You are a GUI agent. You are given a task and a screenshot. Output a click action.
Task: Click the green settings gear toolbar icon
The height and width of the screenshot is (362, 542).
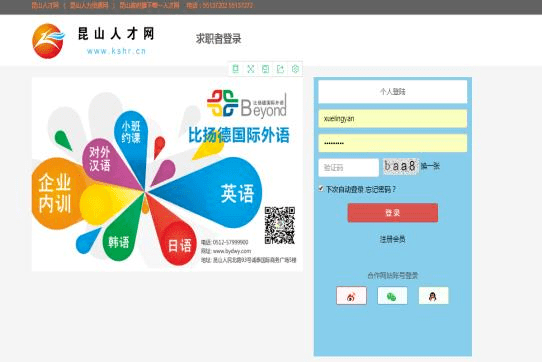(x=295, y=69)
